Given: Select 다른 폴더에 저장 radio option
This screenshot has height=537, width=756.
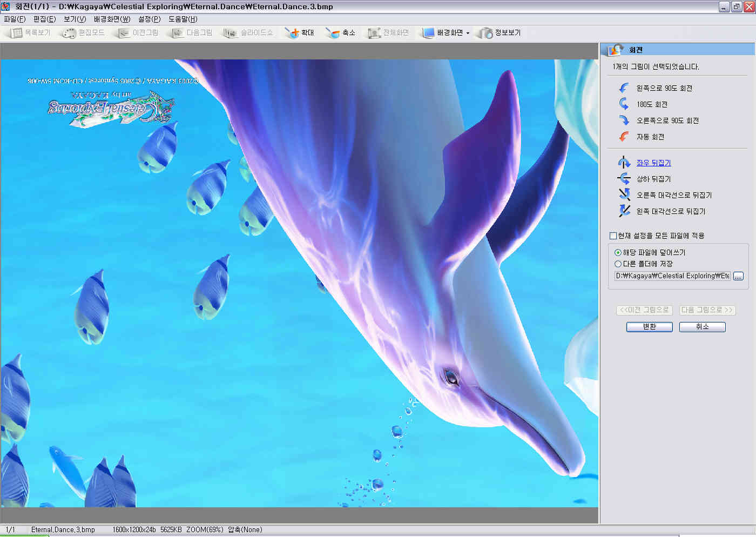Looking at the screenshot, I should pos(618,264).
